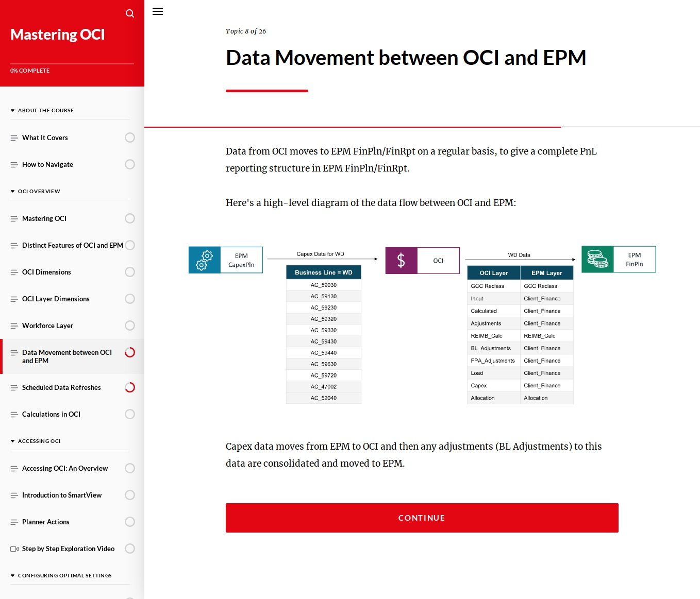Click the lesson icon beside Planner Actions
This screenshot has height=599, width=700.
click(14, 522)
